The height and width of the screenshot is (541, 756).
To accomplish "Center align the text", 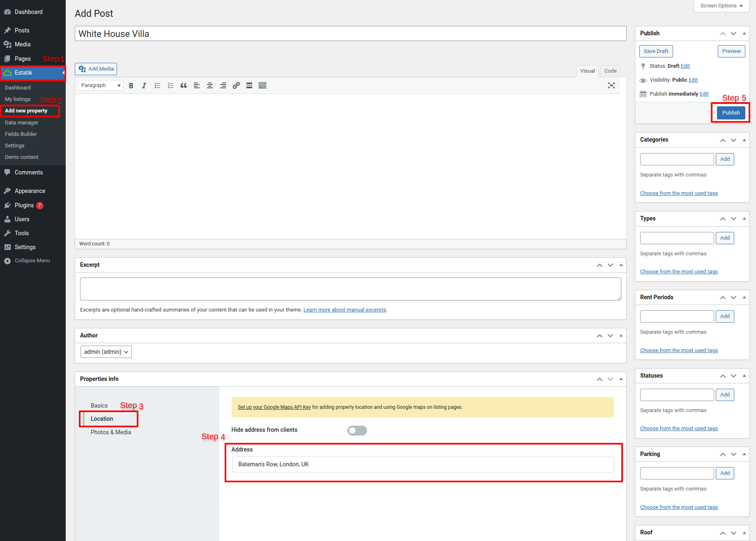I will pyautogui.click(x=210, y=85).
